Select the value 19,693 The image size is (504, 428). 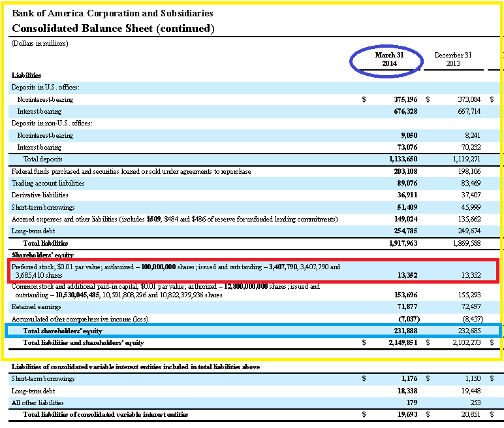407,414
